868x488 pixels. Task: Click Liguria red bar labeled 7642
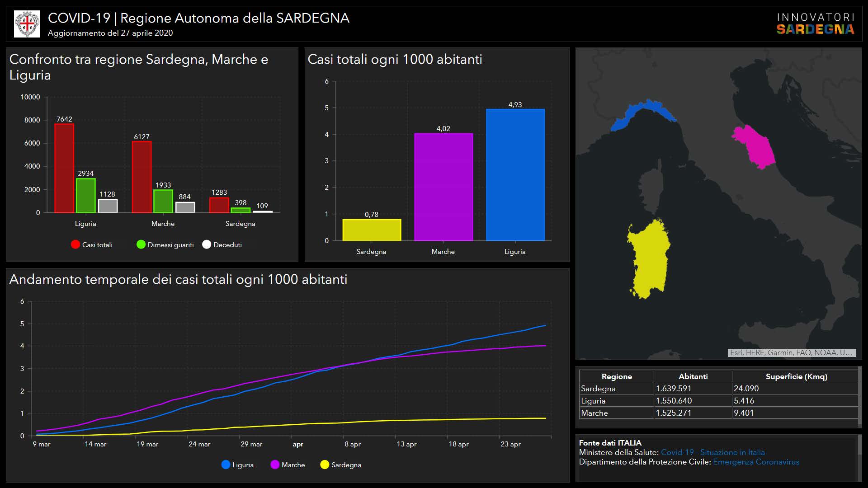click(64, 168)
